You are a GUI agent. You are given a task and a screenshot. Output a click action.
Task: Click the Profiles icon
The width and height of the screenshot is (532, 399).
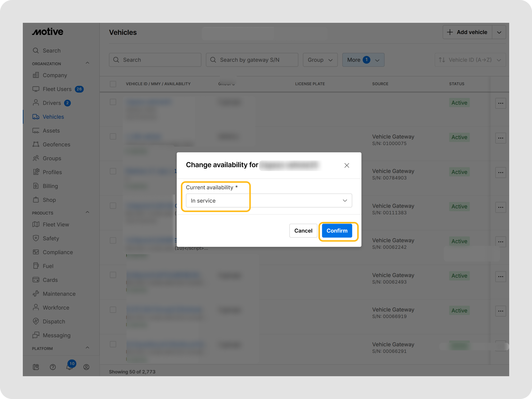point(36,172)
